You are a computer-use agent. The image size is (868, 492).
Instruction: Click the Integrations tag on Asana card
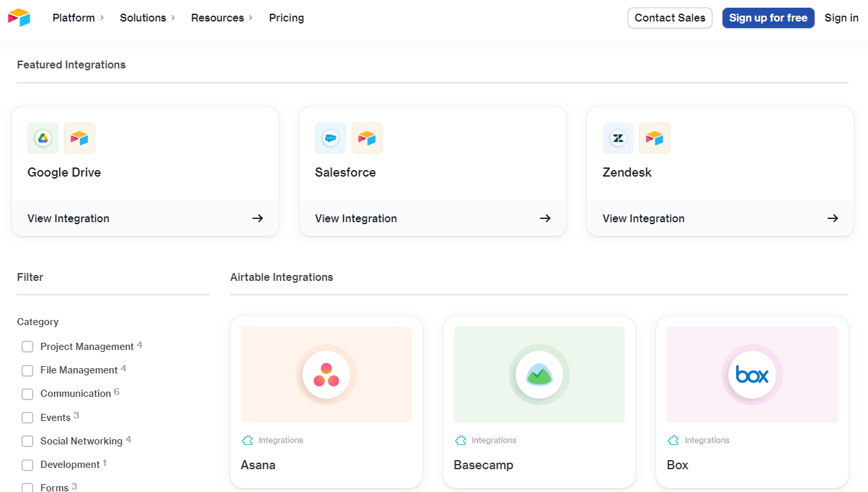click(x=281, y=441)
